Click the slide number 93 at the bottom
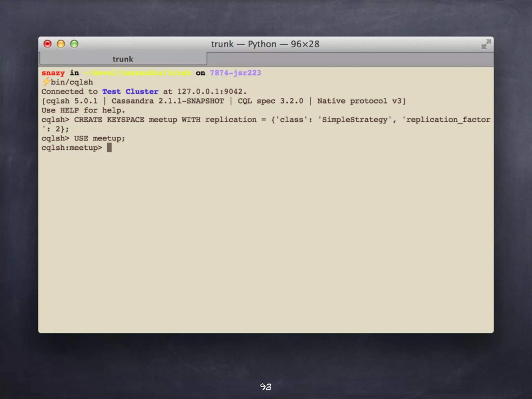Image resolution: width=532 pixels, height=399 pixels. (x=266, y=387)
